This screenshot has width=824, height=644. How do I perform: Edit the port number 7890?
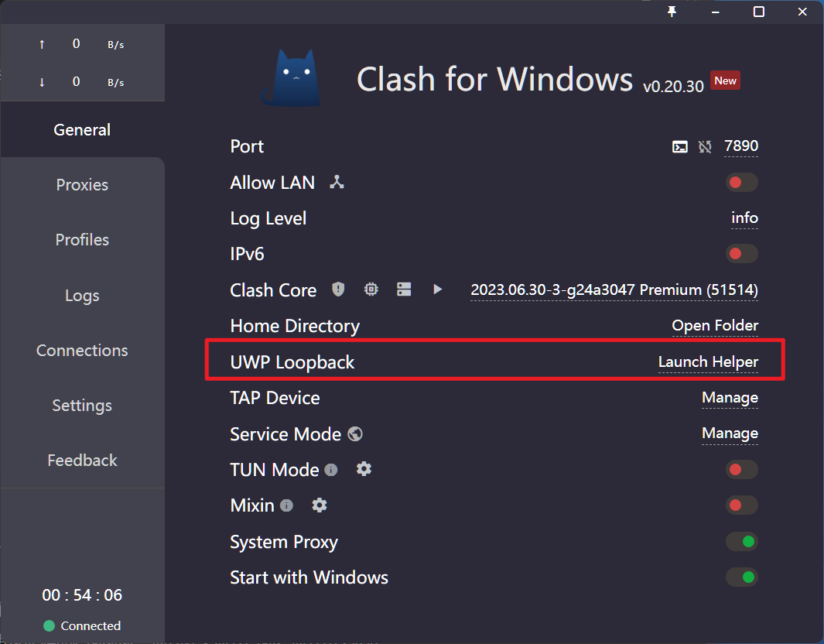(740, 146)
